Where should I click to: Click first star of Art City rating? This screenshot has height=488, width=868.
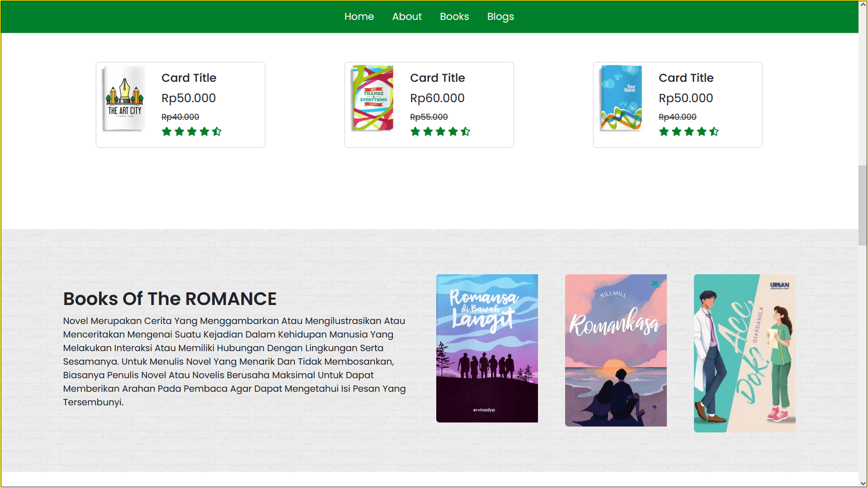point(167,132)
